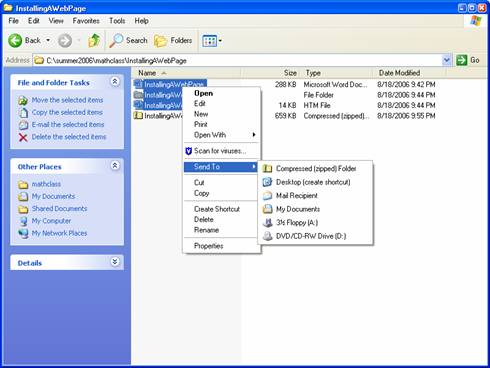This screenshot has height=368, width=490.
Task: Click the '8/18/2006 9:55 PM' date cell
Action: 406,116
